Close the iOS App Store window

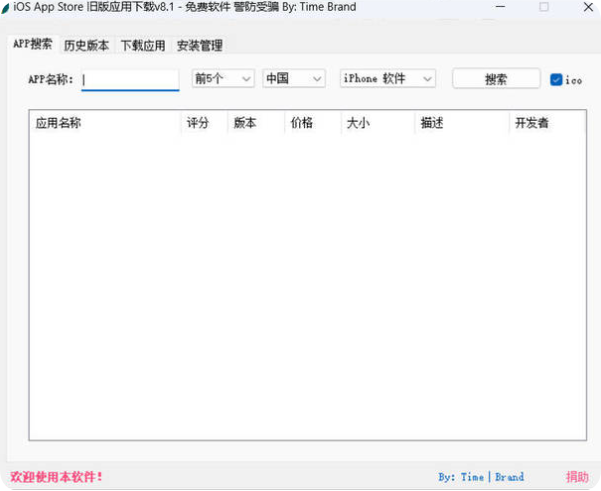(x=588, y=7)
